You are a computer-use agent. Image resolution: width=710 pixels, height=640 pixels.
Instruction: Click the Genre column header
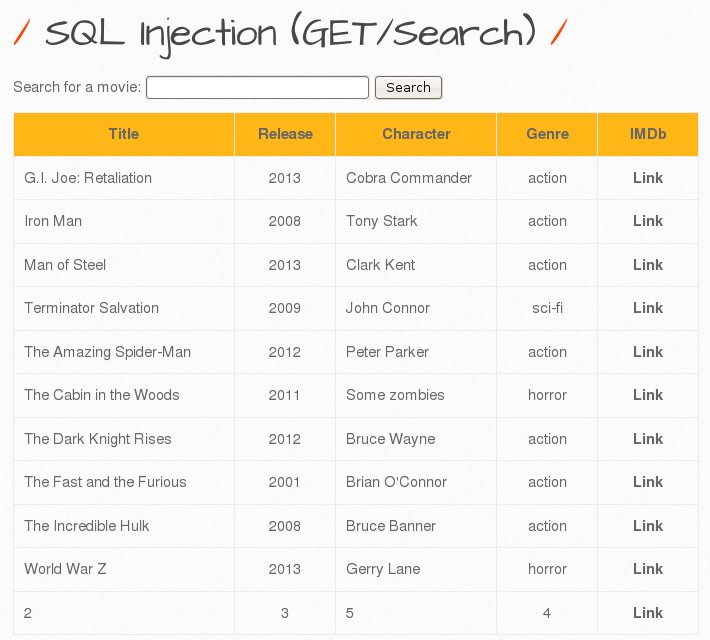[547, 134]
